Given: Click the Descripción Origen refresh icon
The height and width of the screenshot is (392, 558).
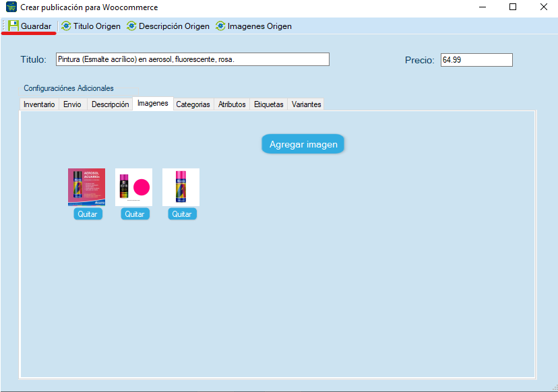Looking at the screenshot, I should 131,26.
